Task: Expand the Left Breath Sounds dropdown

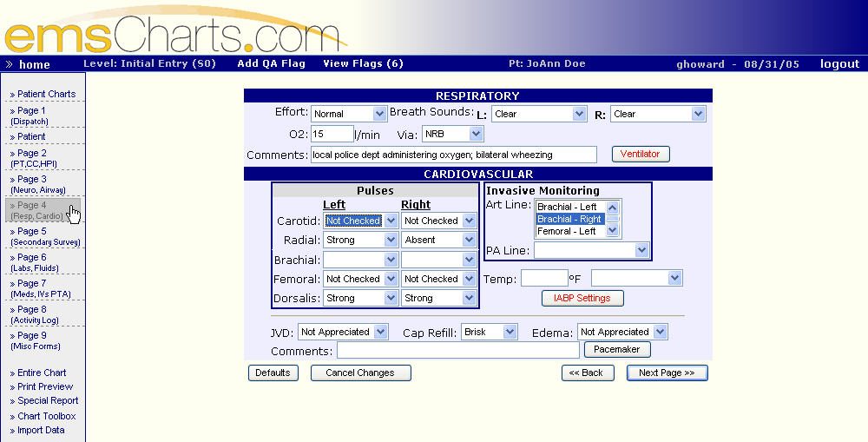Action: tap(539, 114)
